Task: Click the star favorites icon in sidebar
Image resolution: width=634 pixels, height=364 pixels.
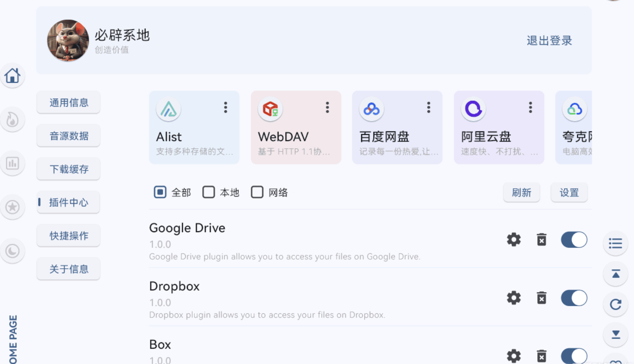Action: [x=12, y=207]
